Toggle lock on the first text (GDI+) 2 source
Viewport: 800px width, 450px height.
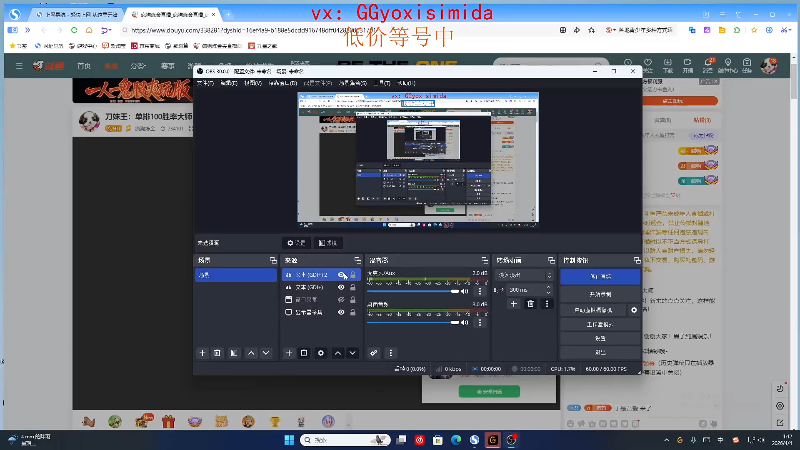tap(353, 275)
